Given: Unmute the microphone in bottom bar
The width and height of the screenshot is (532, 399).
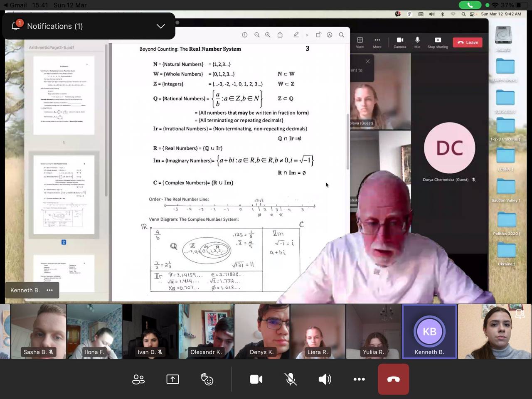Looking at the screenshot, I should click(x=291, y=379).
